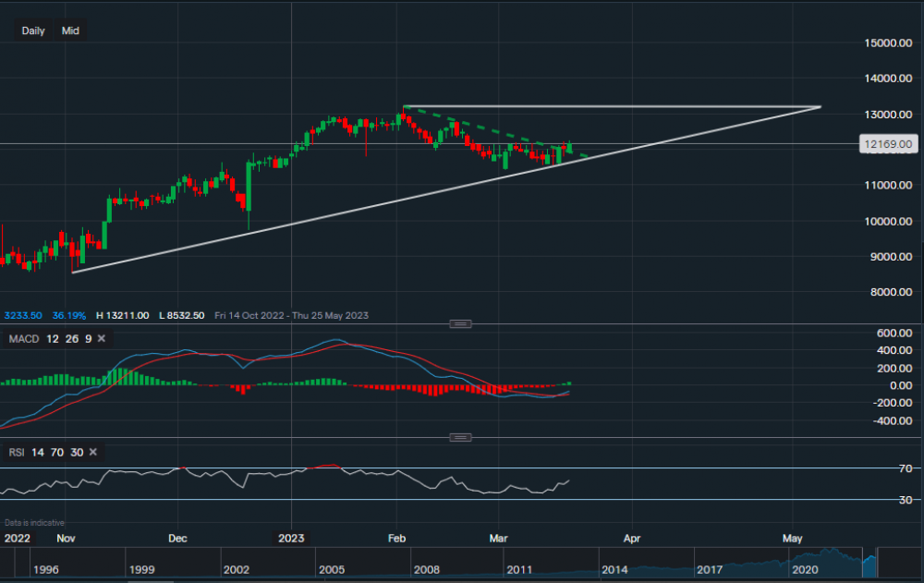Click the RSI indicator label
The height and width of the screenshot is (583, 924).
(x=17, y=452)
